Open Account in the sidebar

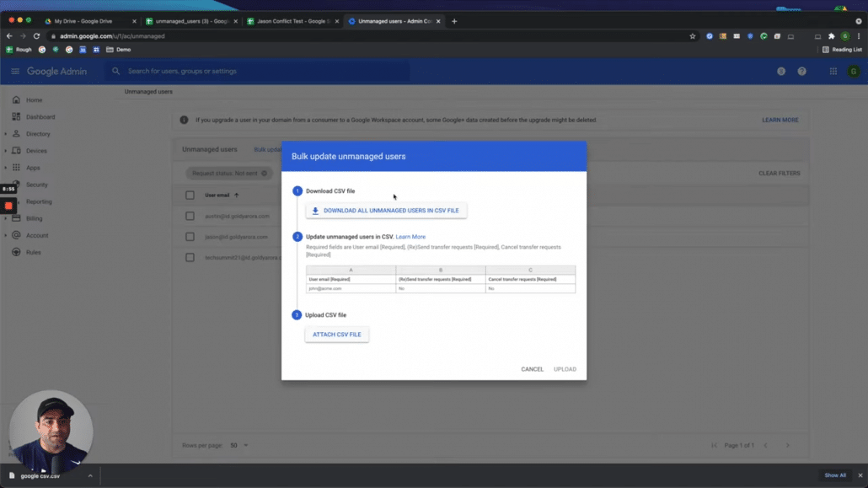[37, 235]
